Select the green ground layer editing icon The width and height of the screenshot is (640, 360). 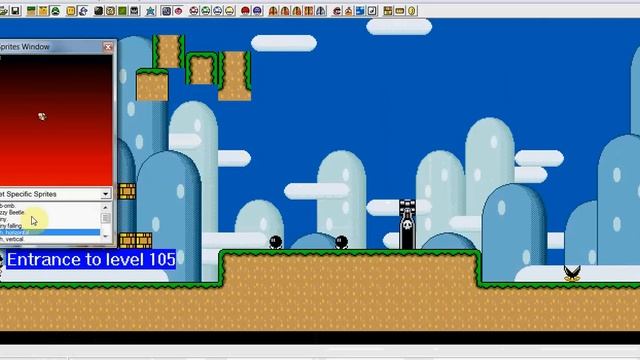pos(31,11)
